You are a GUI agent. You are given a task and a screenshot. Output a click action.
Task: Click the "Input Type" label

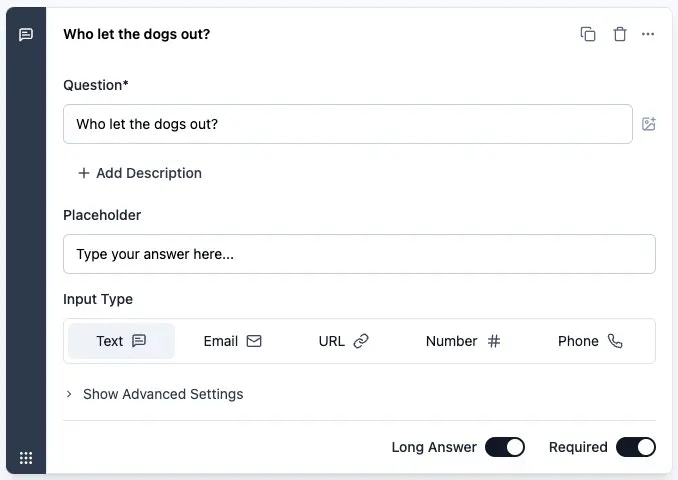(x=98, y=299)
